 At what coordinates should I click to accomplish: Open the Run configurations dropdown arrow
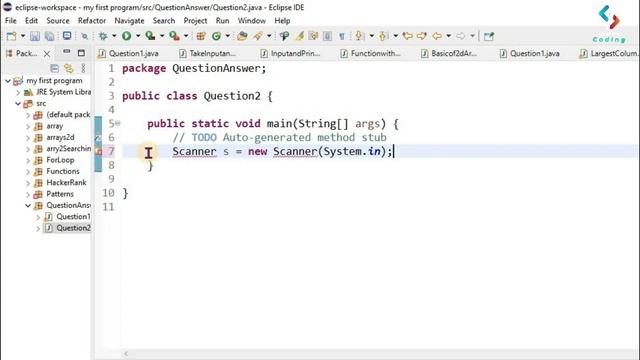pyautogui.click(x=138, y=36)
